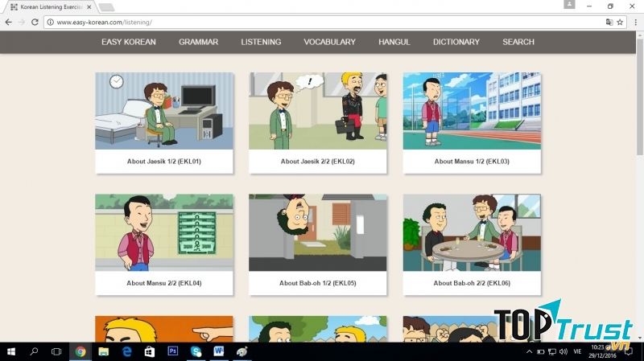Open Task View on the taskbar
The height and width of the screenshot is (361, 644).
click(56, 351)
